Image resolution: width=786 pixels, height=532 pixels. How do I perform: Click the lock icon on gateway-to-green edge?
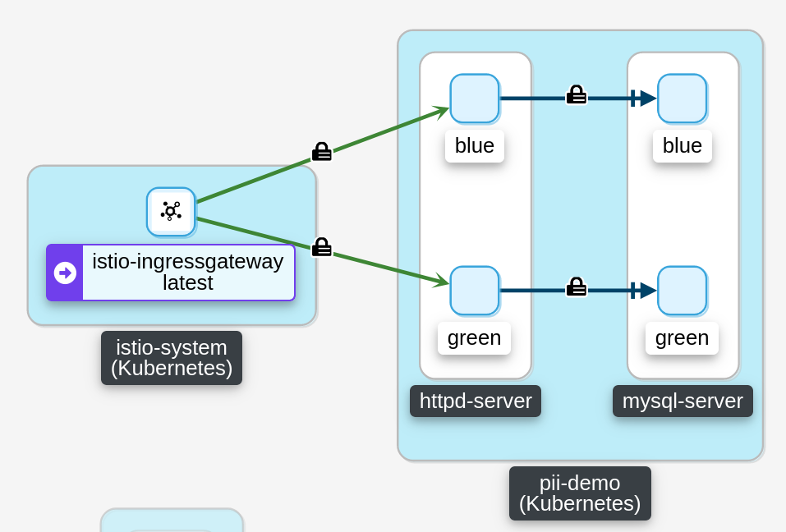[322, 247]
